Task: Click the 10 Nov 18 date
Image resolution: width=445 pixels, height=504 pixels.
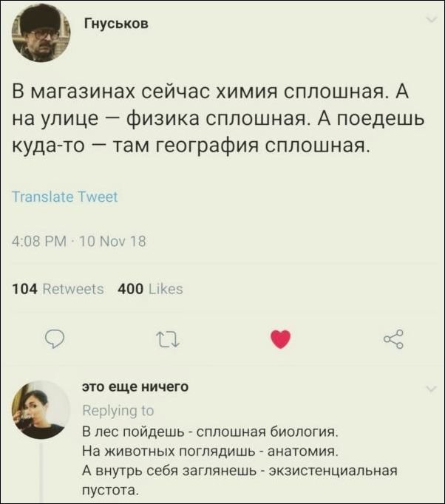Action: tap(109, 241)
